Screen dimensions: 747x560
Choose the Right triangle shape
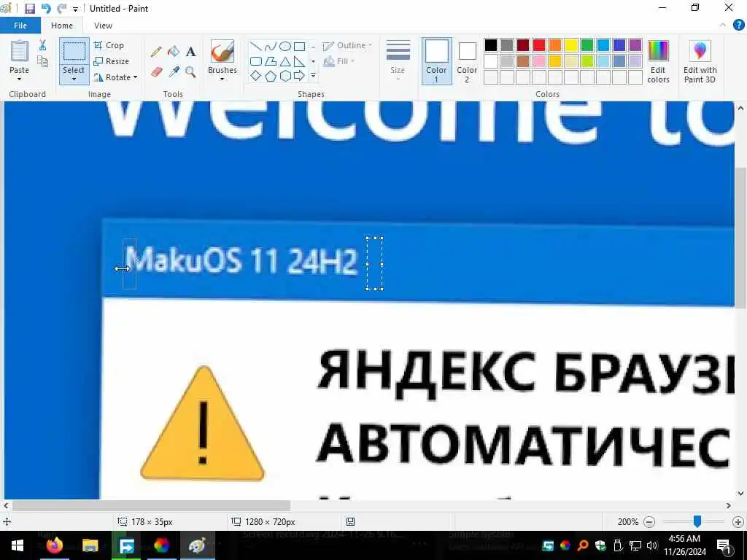299,61
